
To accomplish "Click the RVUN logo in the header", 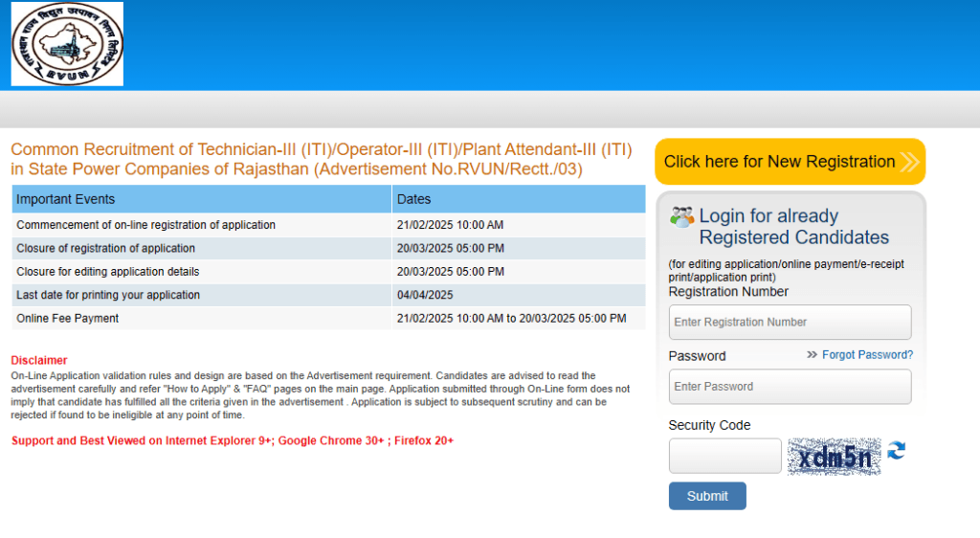I will tap(68, 44).
